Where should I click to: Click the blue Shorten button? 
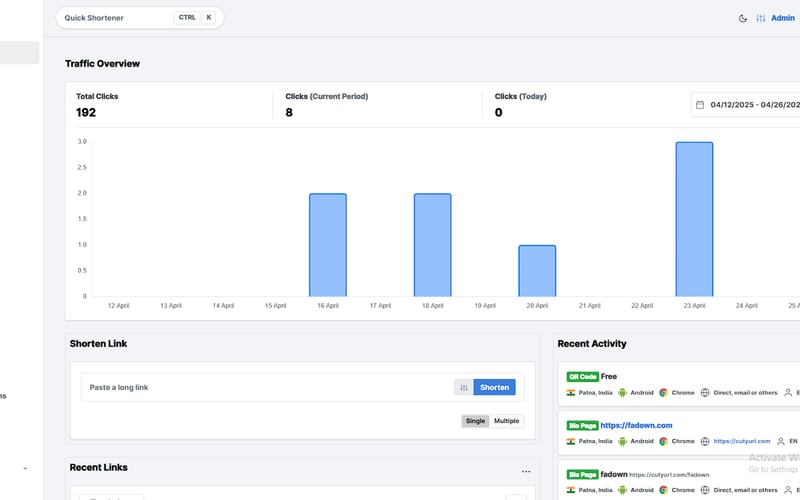pyautogui.click(x=494, y=387)
